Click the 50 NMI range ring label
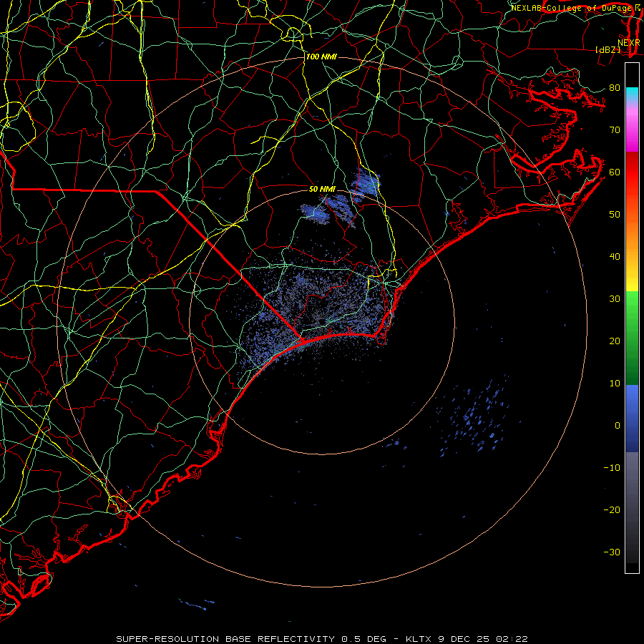The image size is (644, 644). [322, 189]
